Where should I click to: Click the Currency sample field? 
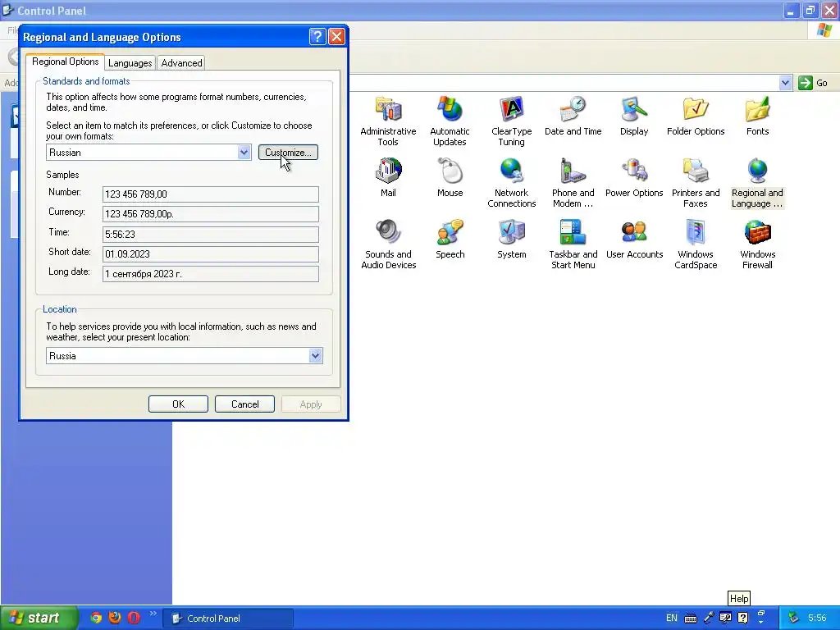(211, 214)
